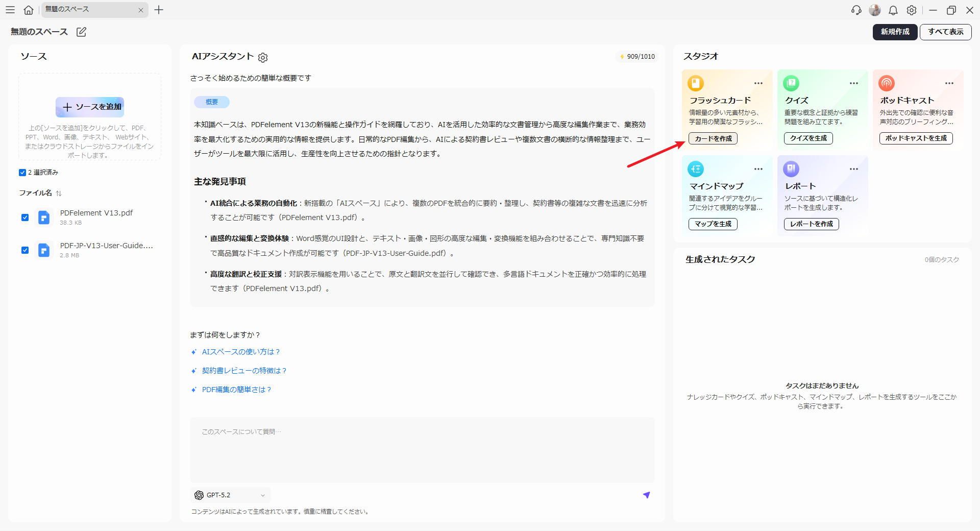Click the レポート card icon
This screenshot has height=531, width=980.
point(791,168)
